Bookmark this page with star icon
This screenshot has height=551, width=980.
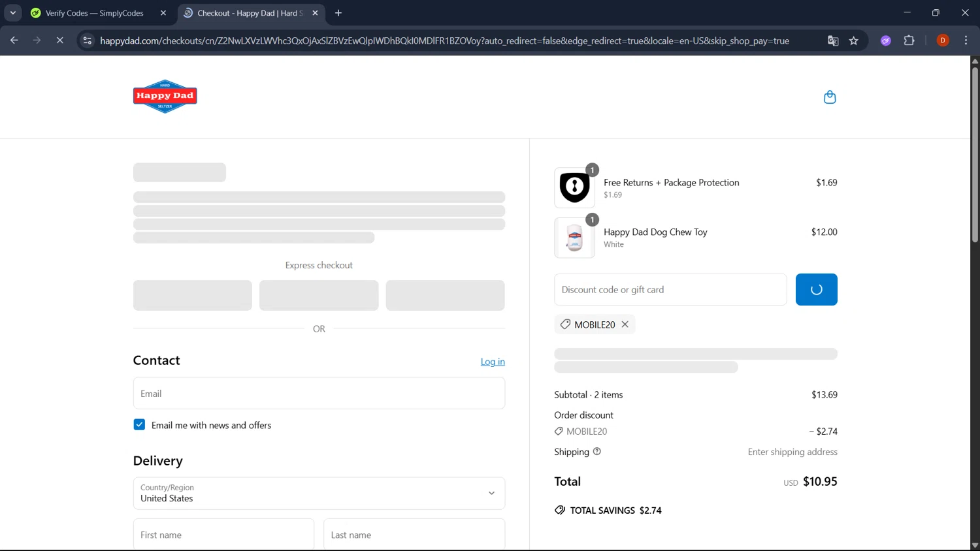853,40
